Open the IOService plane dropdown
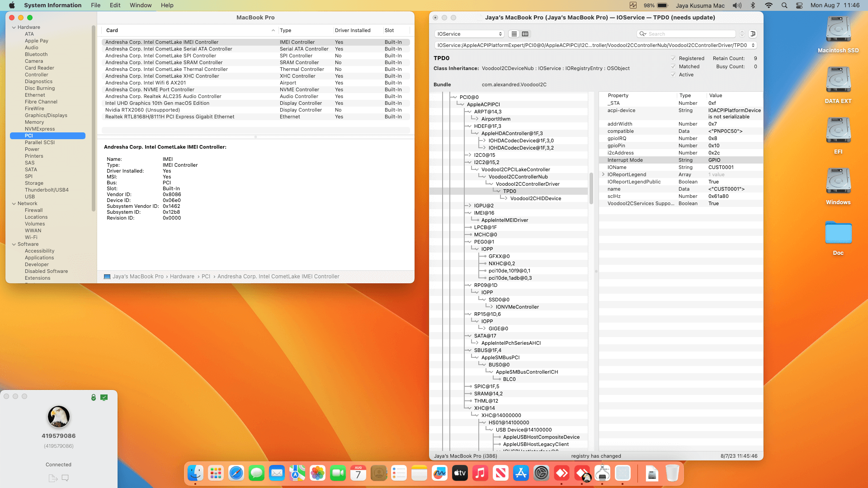The image size is (868, 488). click(469, 34)
